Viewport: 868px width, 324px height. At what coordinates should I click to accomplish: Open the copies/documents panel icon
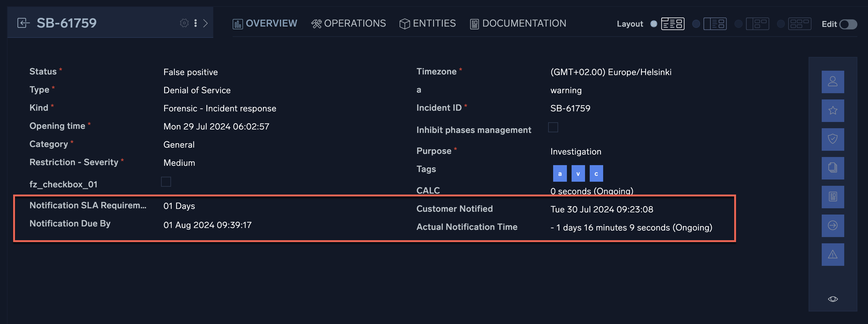pos(833,168)
